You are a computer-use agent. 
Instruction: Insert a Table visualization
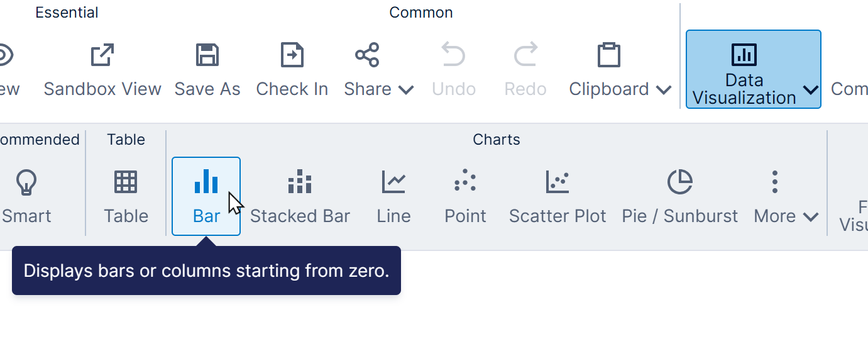(126, 196)
